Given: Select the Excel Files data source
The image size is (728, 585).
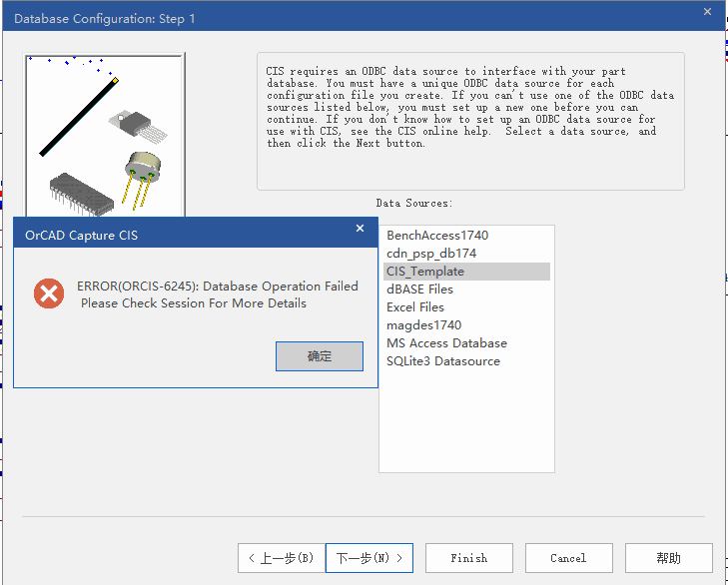Looking at the screenshot, I should coord(466,307).
